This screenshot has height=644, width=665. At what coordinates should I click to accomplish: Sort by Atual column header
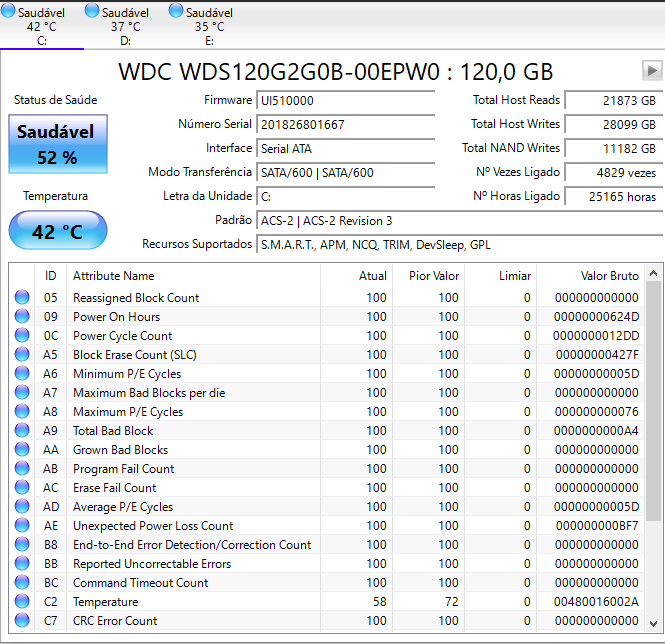click(357, 276)
